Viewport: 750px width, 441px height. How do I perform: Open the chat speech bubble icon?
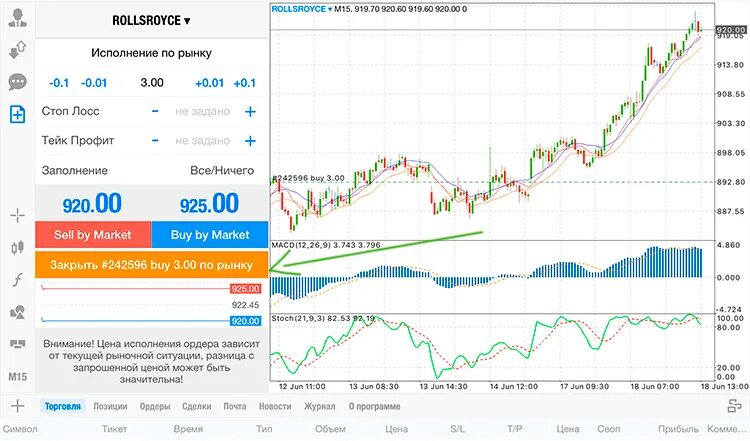pyautogui.click(x=18, y=82)
